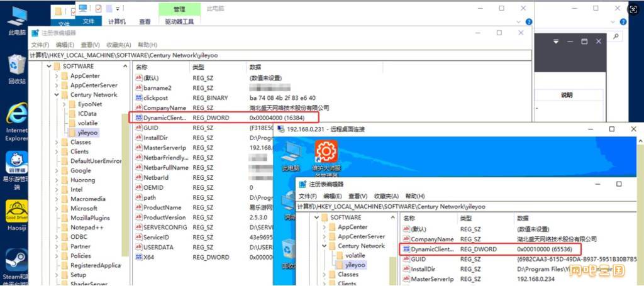Open 收藏夹(A) menu in back registry editor
Viewport: 644px width, 286px height.
tap(119, 45)
